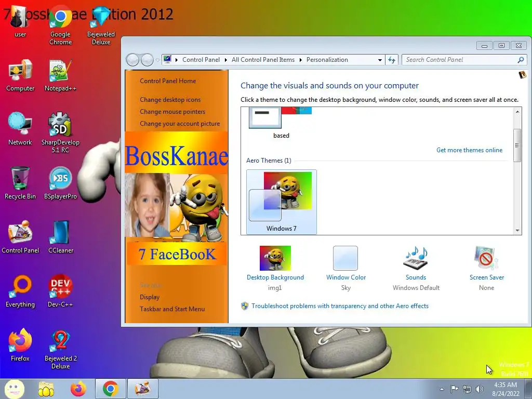Image resolution: width=532 pixels, height=399 pixels.
Task: Select the Network desktop icon
Action: tap(20, 129)
